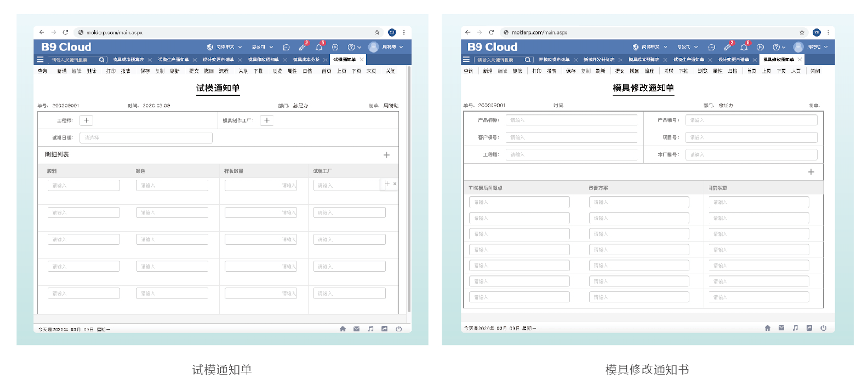
Task: Expand the 总公司 company dropdown in right window
Action: pyautogui.click(x=687, y=47)
